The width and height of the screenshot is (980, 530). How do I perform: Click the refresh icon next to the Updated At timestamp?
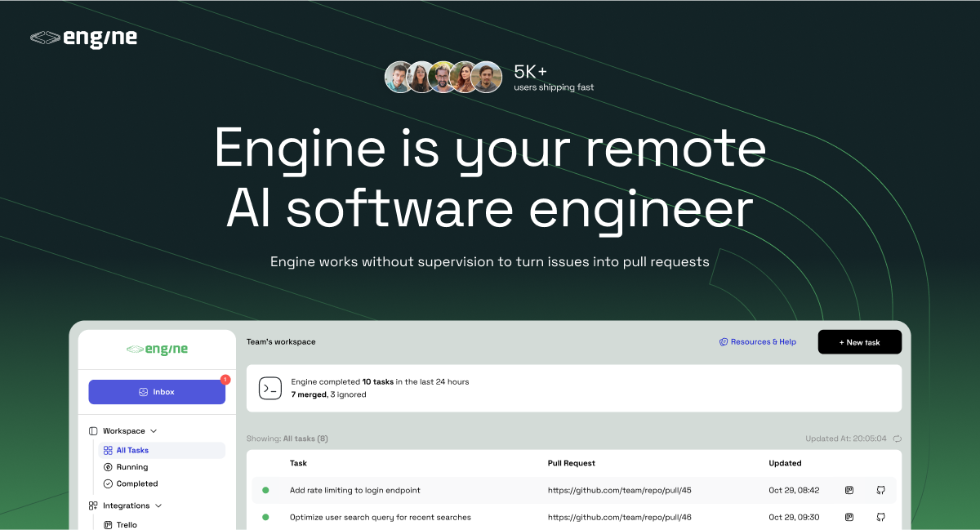897,438
